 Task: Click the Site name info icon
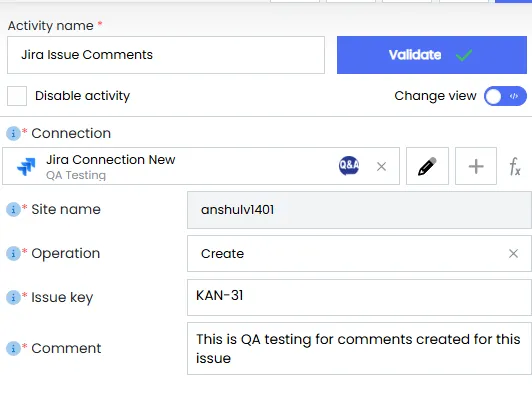coord(14,209)
